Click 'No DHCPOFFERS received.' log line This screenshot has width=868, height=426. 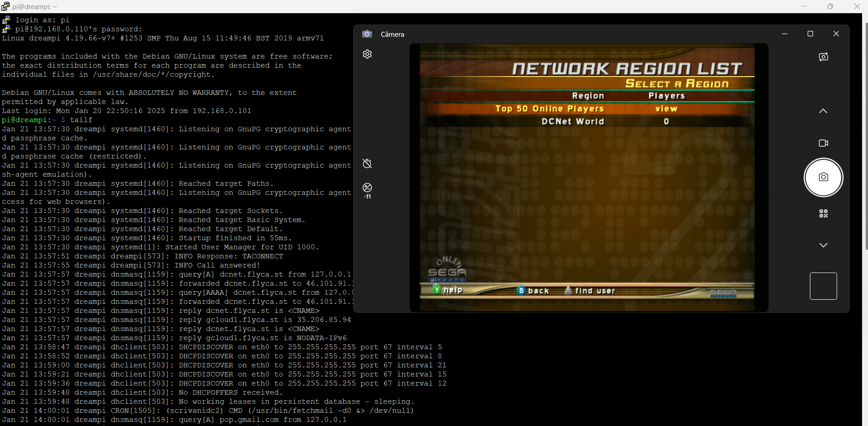[x=143, y=392]
